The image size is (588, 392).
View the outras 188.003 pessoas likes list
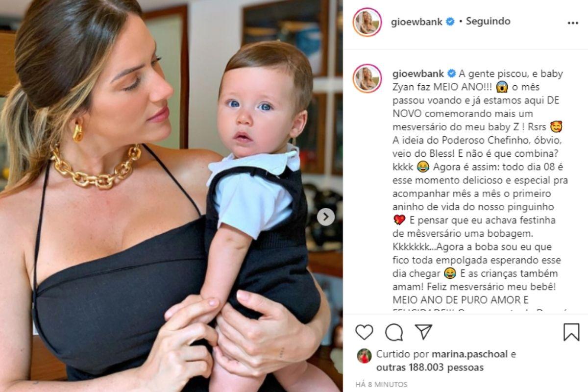[x=430, y=367]
